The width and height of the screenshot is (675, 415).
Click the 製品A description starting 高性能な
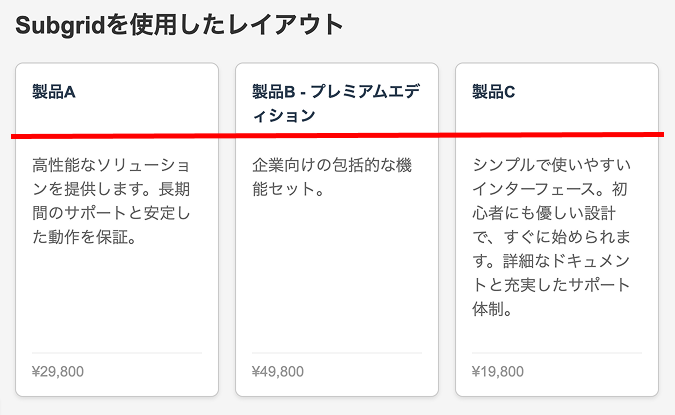click(111, 201)
